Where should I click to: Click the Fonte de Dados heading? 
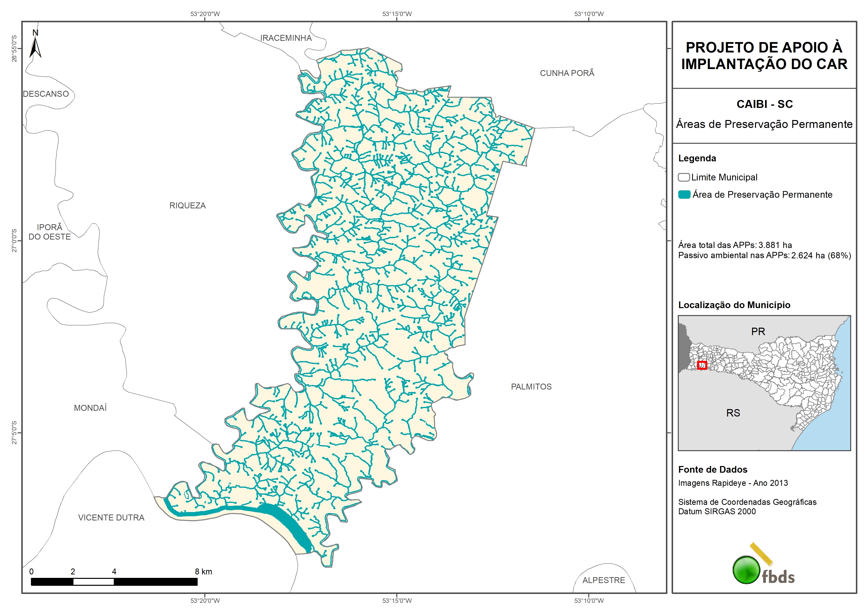[712, 469]
